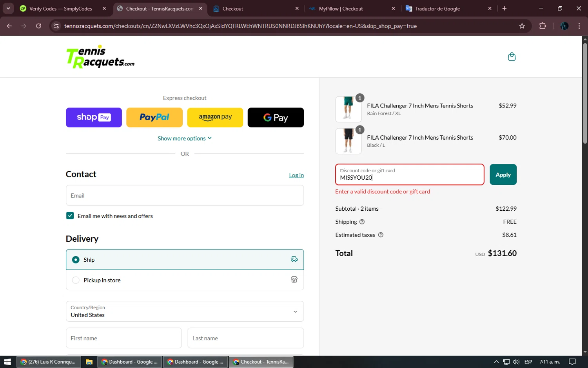The height and width of the screenshot is (368, 588).
Task: Open the tab search dropdown arrow
Action: pyautogui.click(x=8, y=8)
